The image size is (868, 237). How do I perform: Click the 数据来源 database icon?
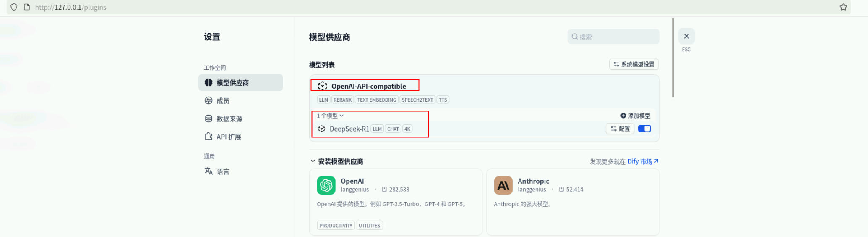pyautogui.click(x=209, y=118)
